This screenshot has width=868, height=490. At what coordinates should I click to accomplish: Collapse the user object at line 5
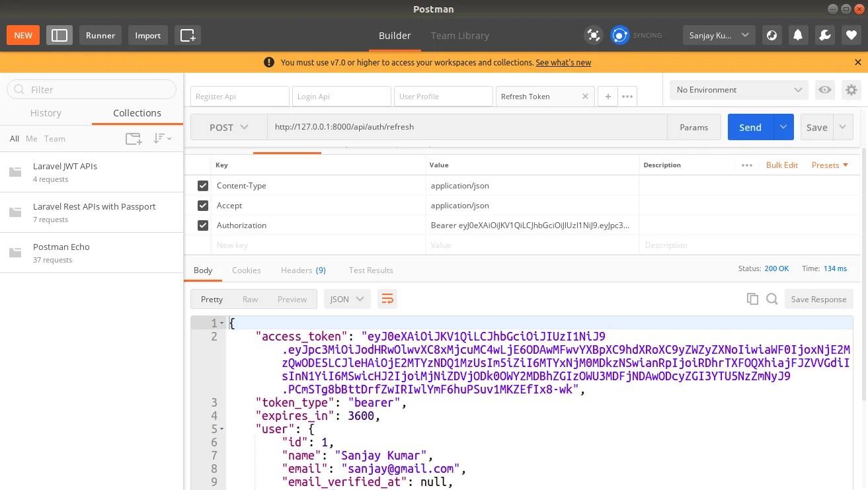point(221,429)
